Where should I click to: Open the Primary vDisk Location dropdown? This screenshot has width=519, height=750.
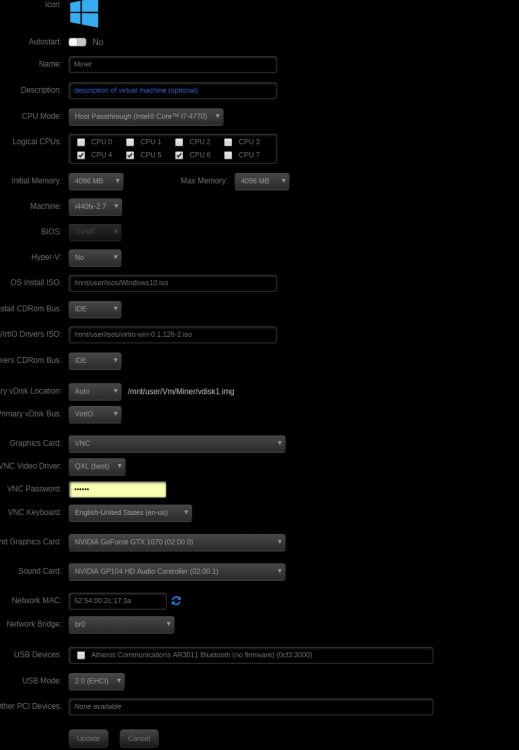click(95, 391)
